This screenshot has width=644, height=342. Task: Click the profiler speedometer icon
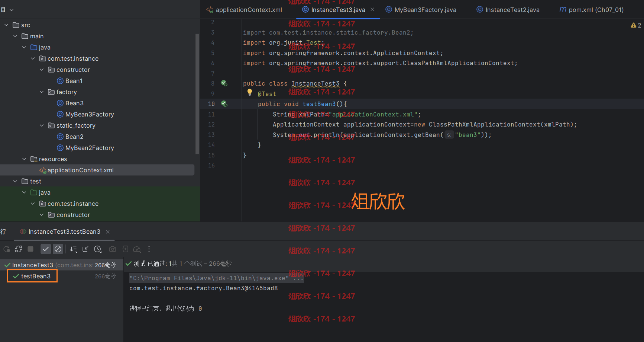(137, 249)
